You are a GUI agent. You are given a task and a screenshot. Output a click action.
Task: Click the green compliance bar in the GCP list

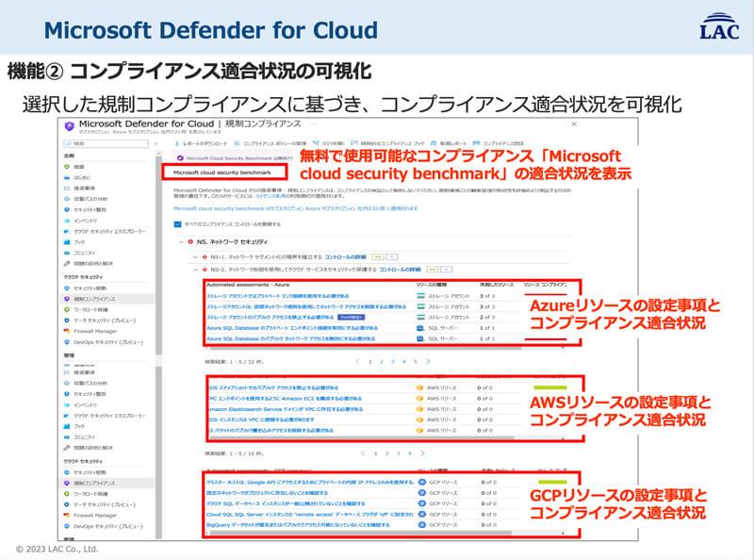tap(552, 482)
